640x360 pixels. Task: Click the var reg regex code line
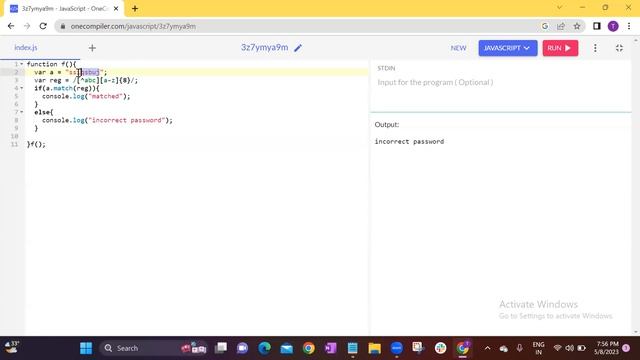point(86,80)
